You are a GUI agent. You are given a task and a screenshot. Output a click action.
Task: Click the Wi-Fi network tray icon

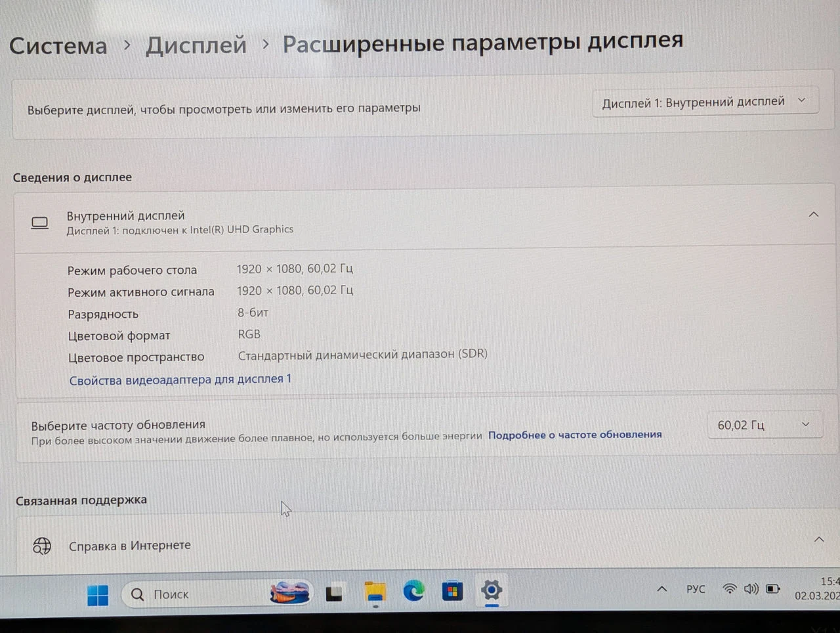point(729,588)
